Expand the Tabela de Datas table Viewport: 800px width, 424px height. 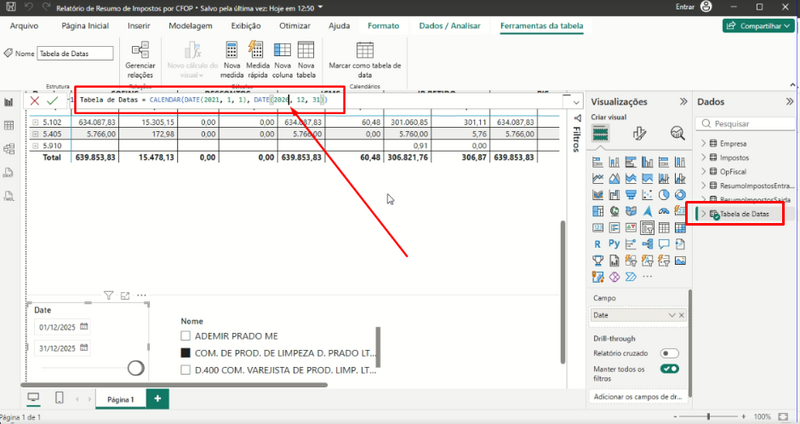704,214
